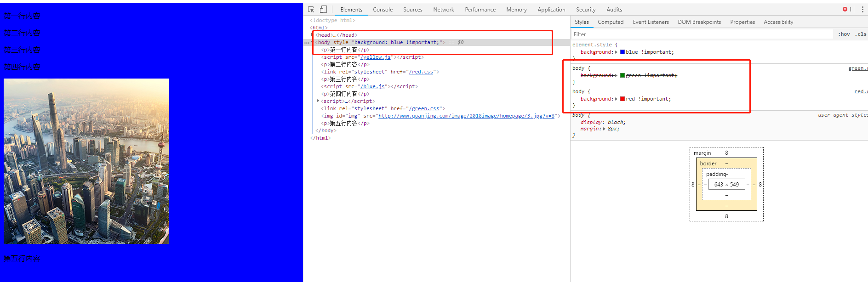Click the user agent stylesheet label
The height and width of the screenshot is (282, 868).
(x=843, y=115)
